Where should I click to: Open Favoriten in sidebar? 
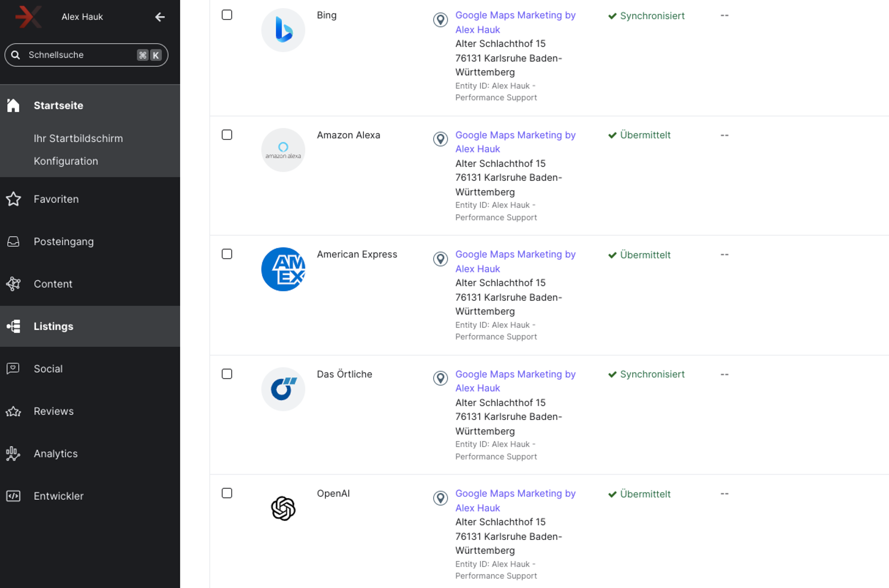pyautogui.click(x=90, y=199)
